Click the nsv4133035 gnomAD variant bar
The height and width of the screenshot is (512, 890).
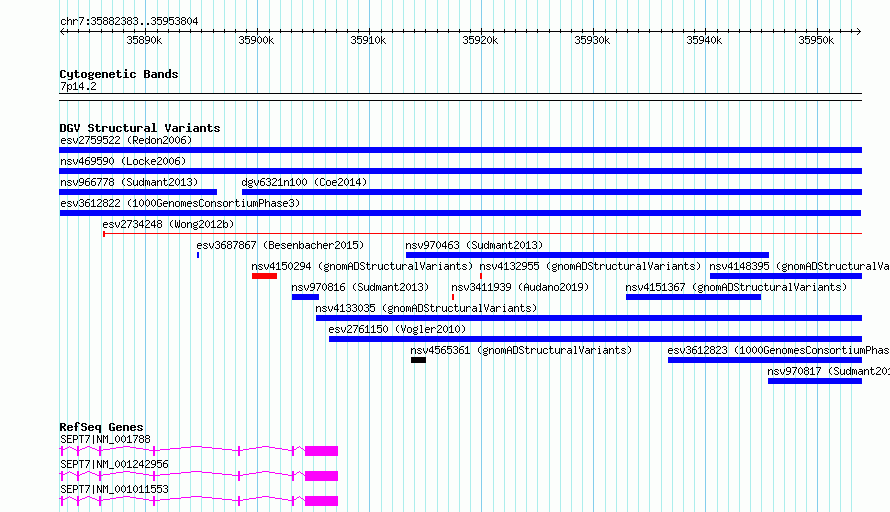[x=589, y=318]
